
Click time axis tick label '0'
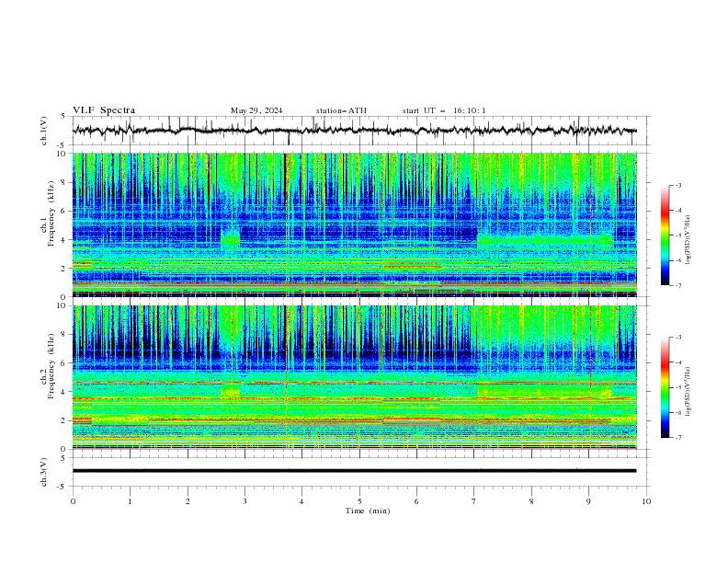click(73, 501)
